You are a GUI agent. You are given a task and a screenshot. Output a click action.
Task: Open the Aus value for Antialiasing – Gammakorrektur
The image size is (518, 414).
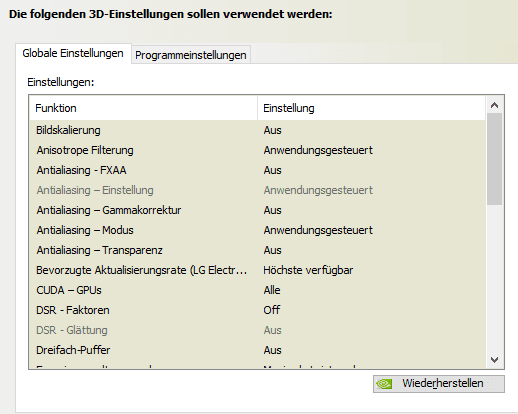[x=272, y=210]
